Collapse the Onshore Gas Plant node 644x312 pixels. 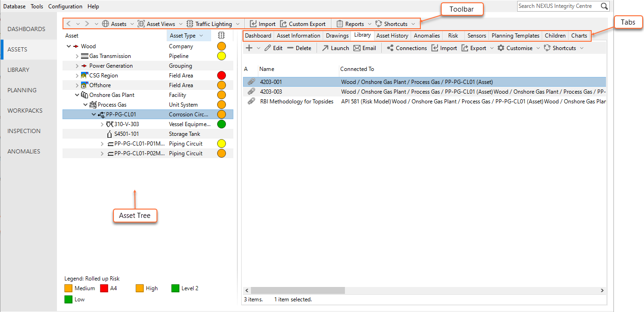77,95
